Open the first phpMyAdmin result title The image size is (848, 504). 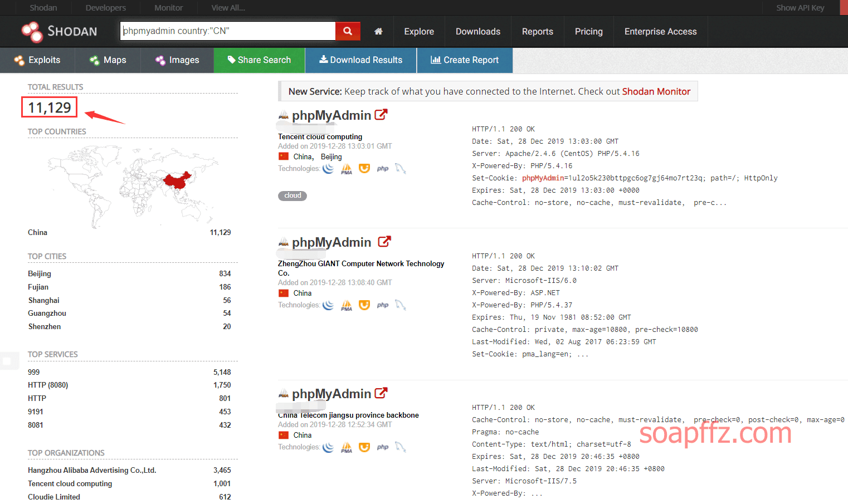pyautogui.click(x=332, y=115)
